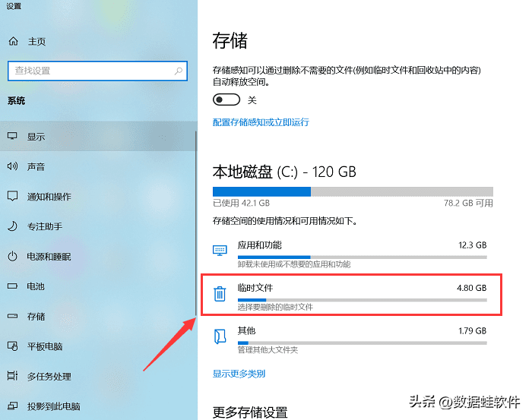This screenshot has height=420, width=532.
Task: Click the Power and sleep icon
Action: point(12,256)
